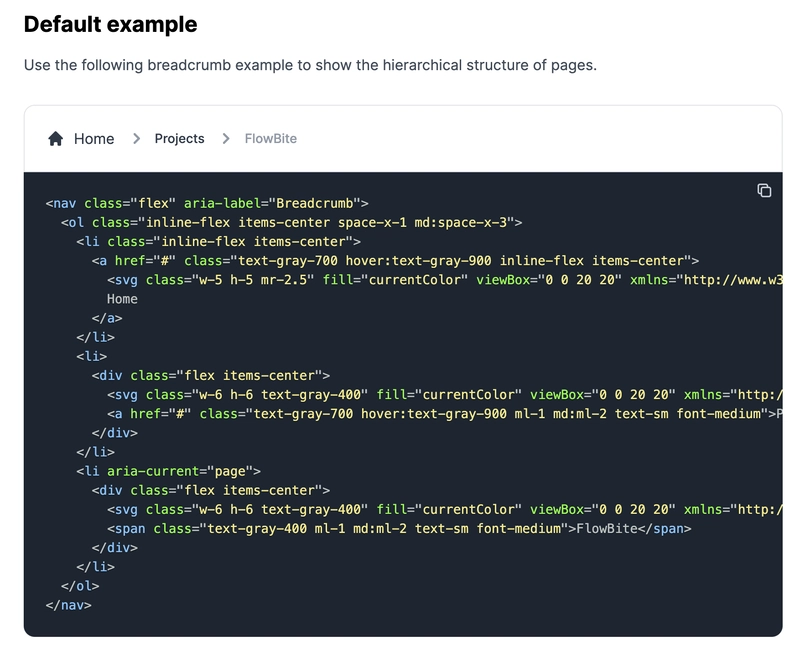Click the house icon in the breadcrumb

(56, 139)
